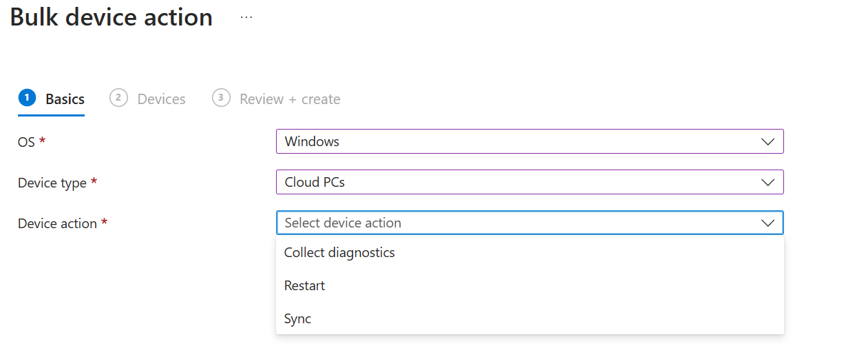
Task: Click the Device action field label
Action: [57, 223]
